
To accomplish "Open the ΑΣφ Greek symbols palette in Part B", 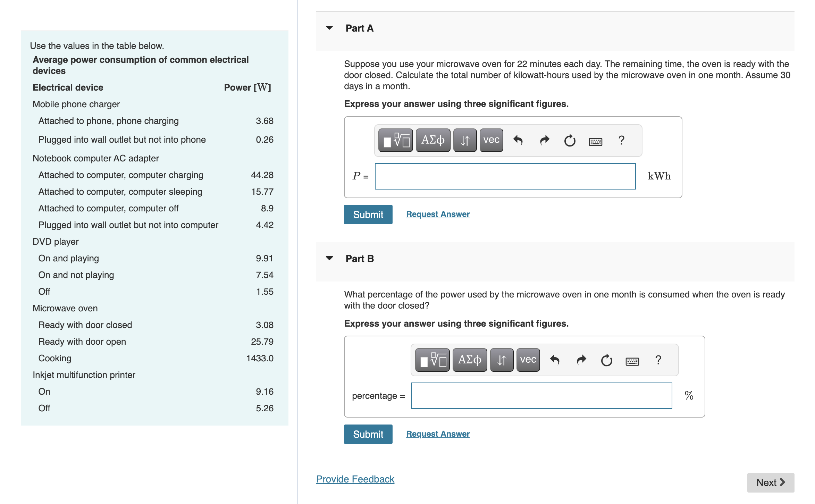I will pos(469,360).
